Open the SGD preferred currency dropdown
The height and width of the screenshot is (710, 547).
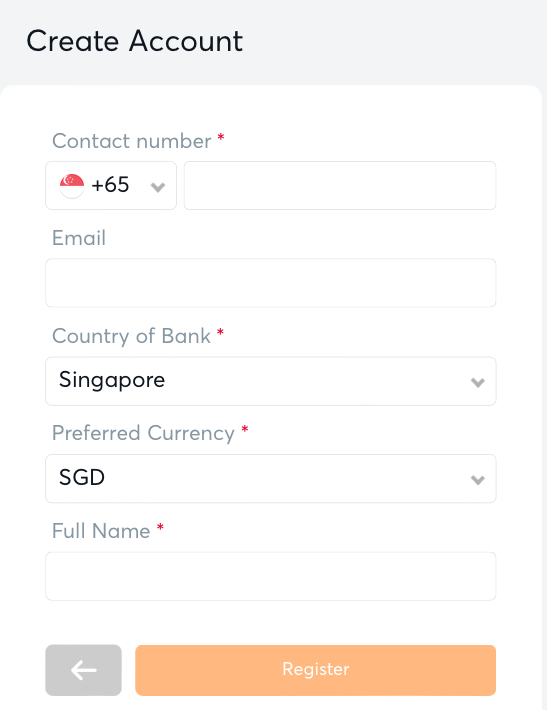(x=271, y=479)
